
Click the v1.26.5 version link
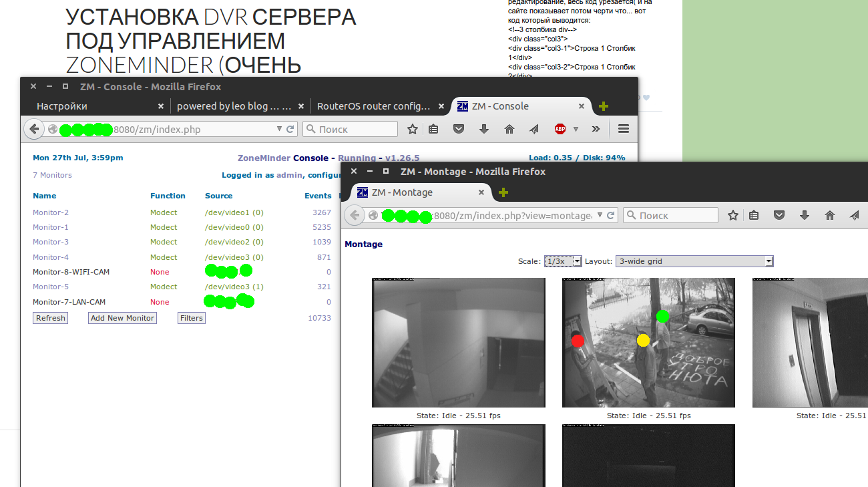[x=403, y=158]
